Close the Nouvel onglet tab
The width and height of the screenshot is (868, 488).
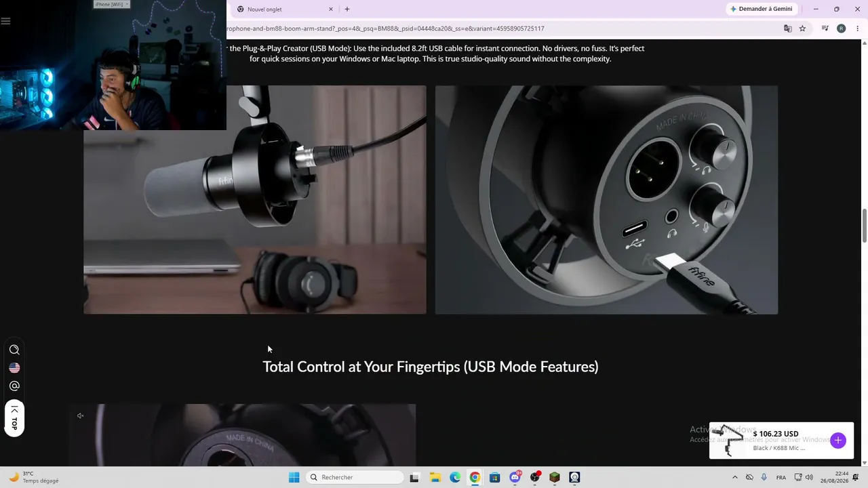tap(331, 9)
